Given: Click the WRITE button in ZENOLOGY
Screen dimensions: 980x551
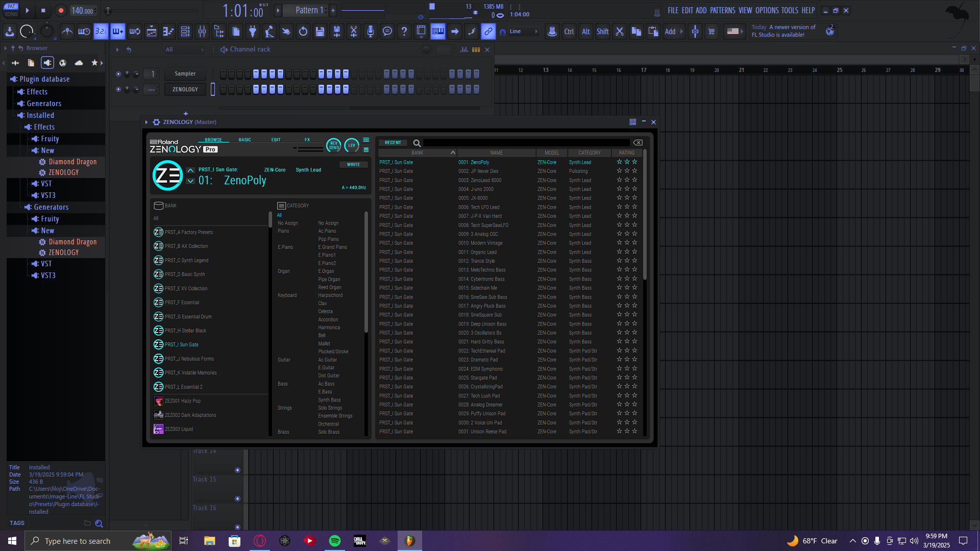Looking at the screenshot, I should tap(353, 164).
